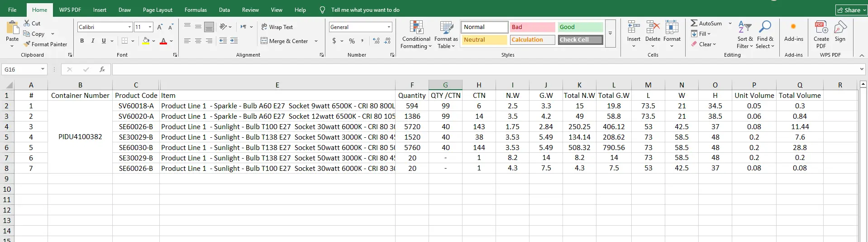Switch to the Formulas tab
The width and height of the screenshot is (868, 242).
coord(196,10)
